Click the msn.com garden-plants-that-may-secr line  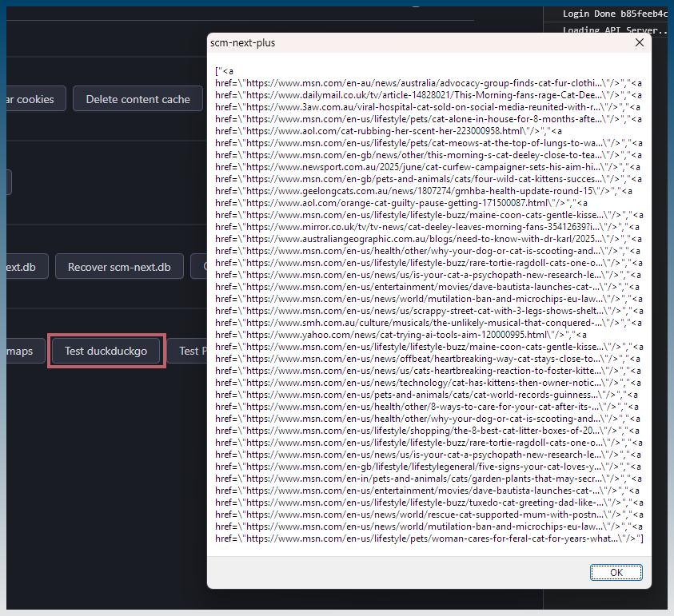[x=429, y=479]
